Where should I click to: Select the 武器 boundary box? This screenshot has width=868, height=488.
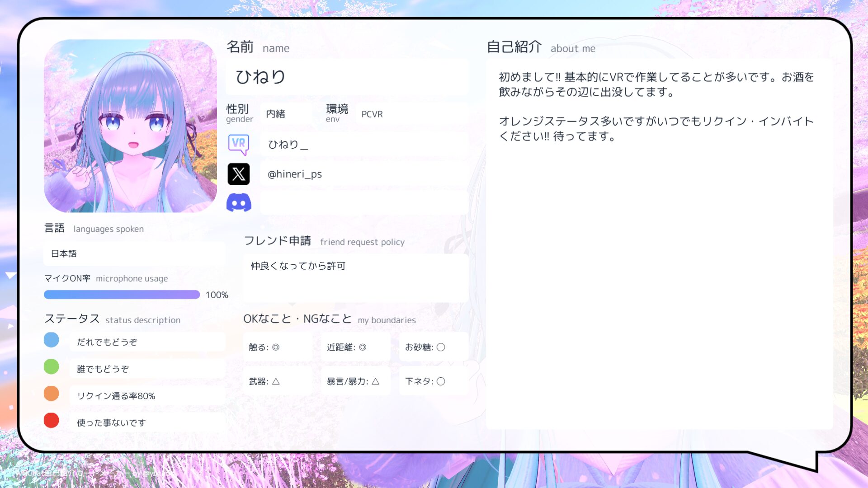(278, 381)
